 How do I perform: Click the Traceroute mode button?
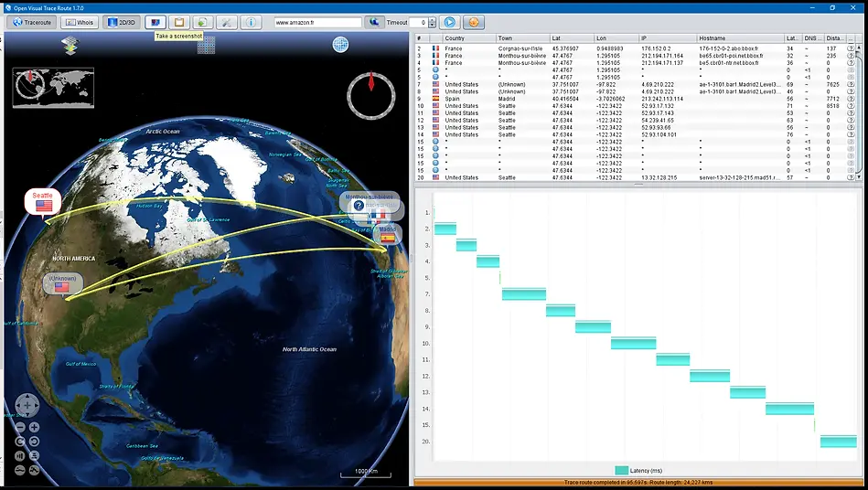(31, 22)
